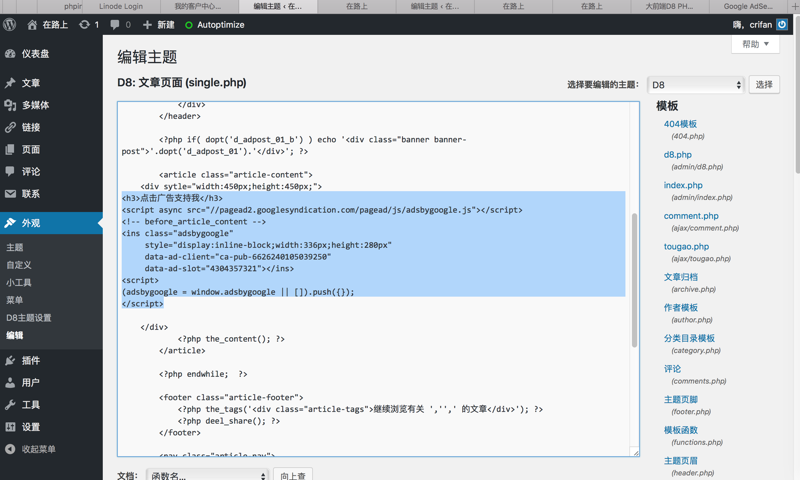Open 工具 tools wrench icon
Viewport: 800px width, 480px height.
[x=10, y=405]
